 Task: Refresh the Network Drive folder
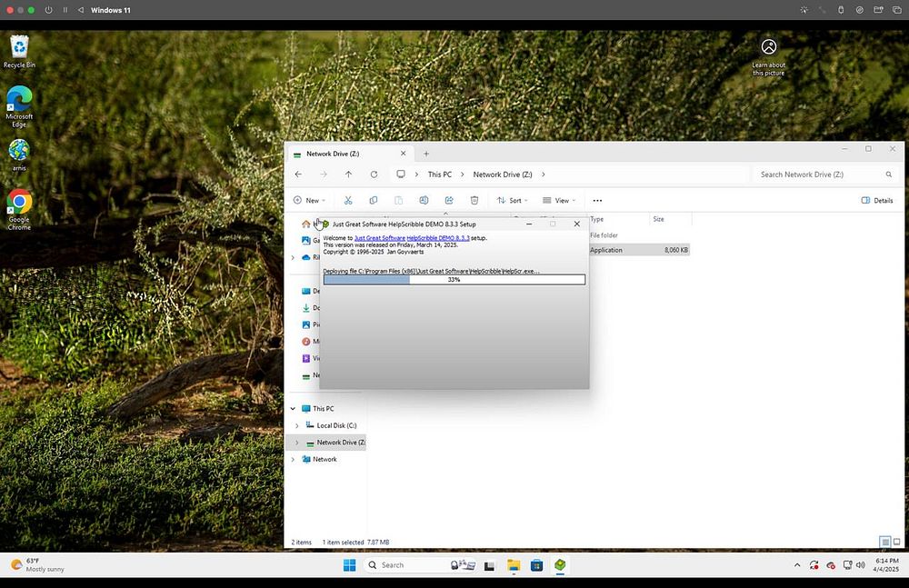374,174
